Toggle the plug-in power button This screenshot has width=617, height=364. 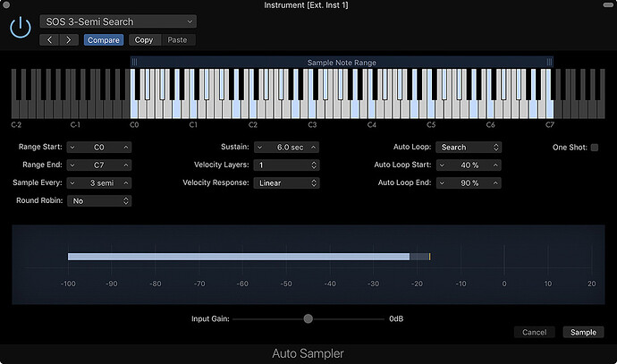21,28
